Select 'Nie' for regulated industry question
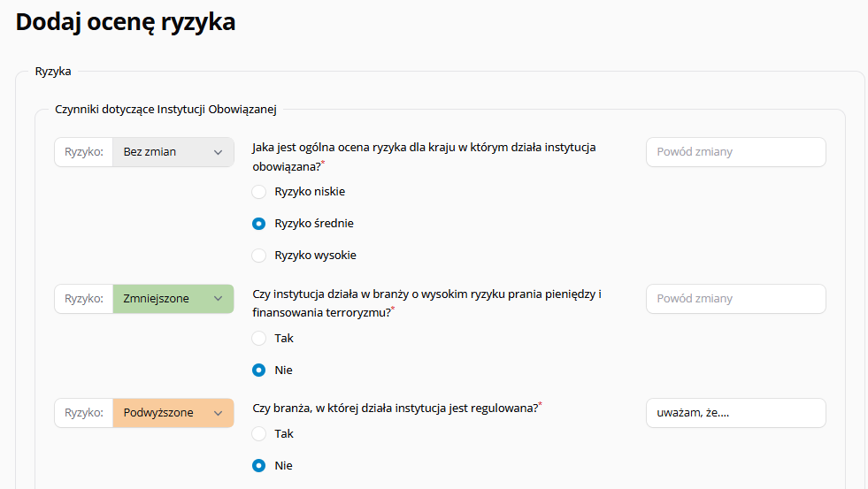Screen dimensions: 868x489 point(258,466)
